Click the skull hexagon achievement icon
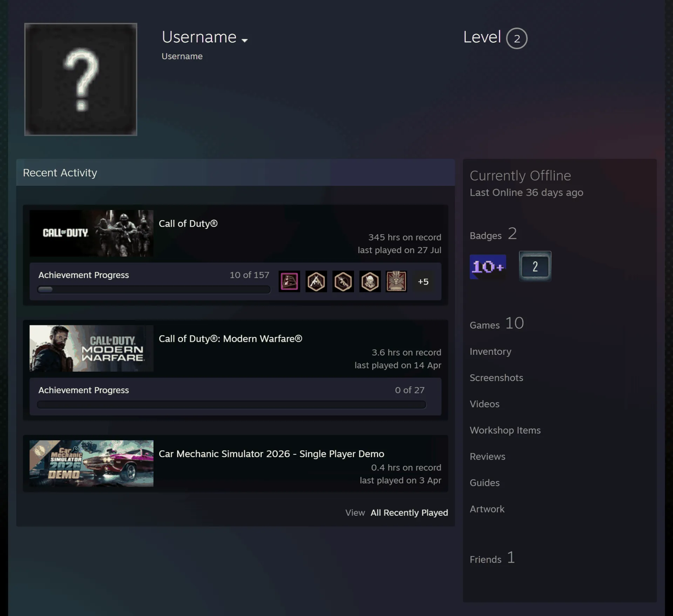 tap(370, 282)
